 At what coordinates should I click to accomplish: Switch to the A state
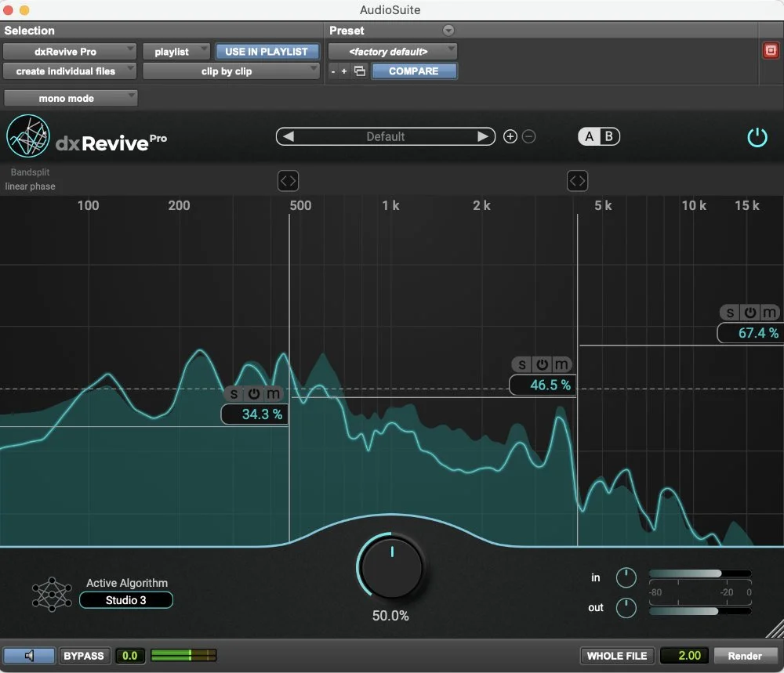tap(589, 136)
